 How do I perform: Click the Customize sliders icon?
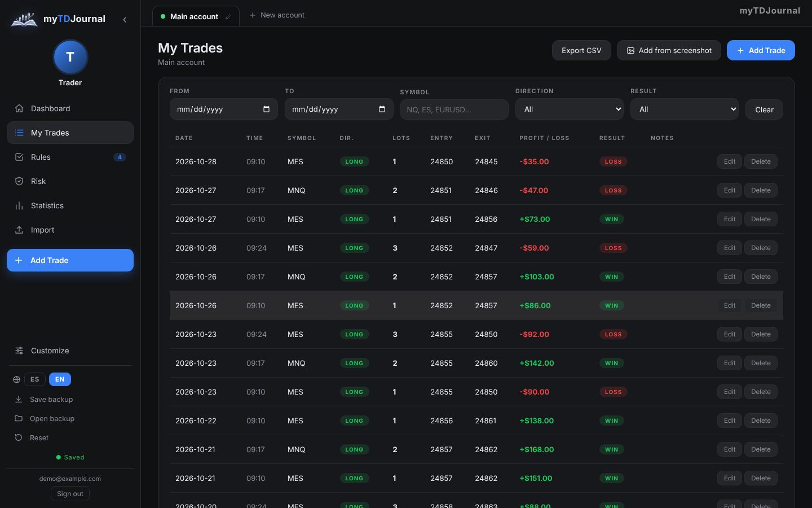pos(19,351)
